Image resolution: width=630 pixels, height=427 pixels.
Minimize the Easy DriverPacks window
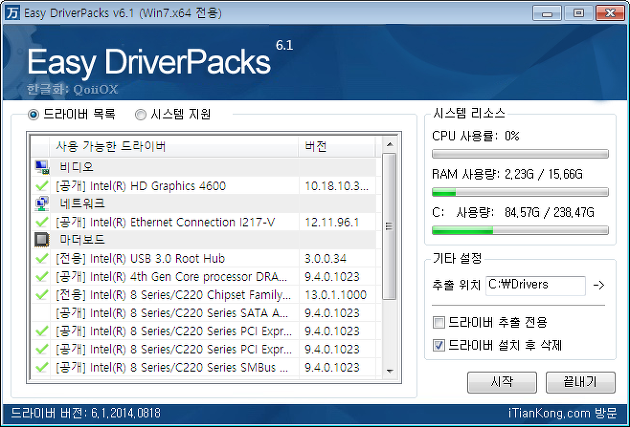[x=546, y=13]
